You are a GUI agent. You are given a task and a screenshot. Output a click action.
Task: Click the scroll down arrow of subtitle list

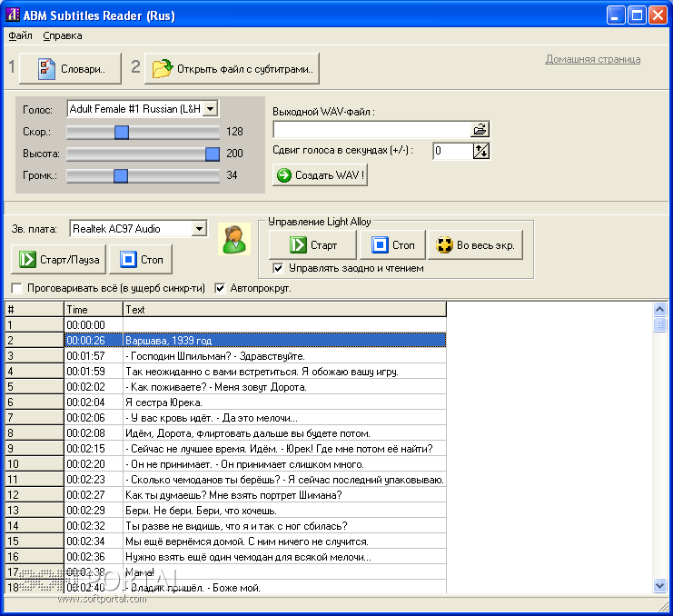click(x=659, y=585)
